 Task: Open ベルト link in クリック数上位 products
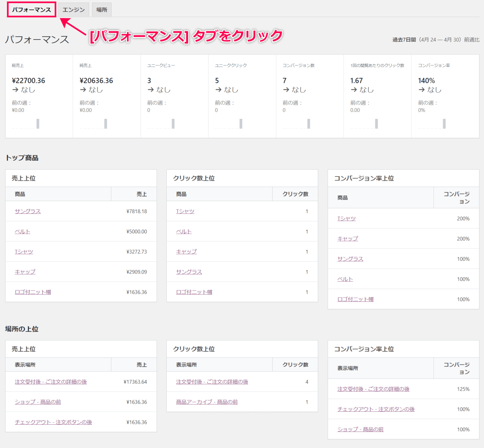click(x=184, y=231)
